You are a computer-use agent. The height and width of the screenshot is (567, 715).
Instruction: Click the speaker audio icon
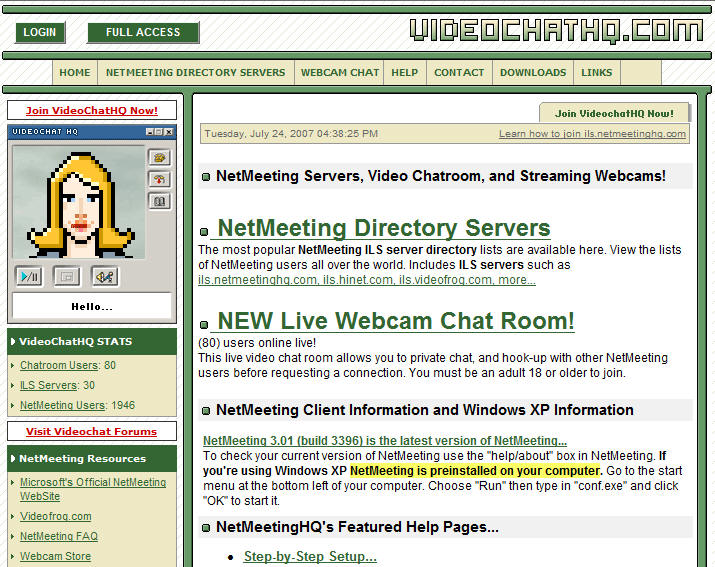105,277
